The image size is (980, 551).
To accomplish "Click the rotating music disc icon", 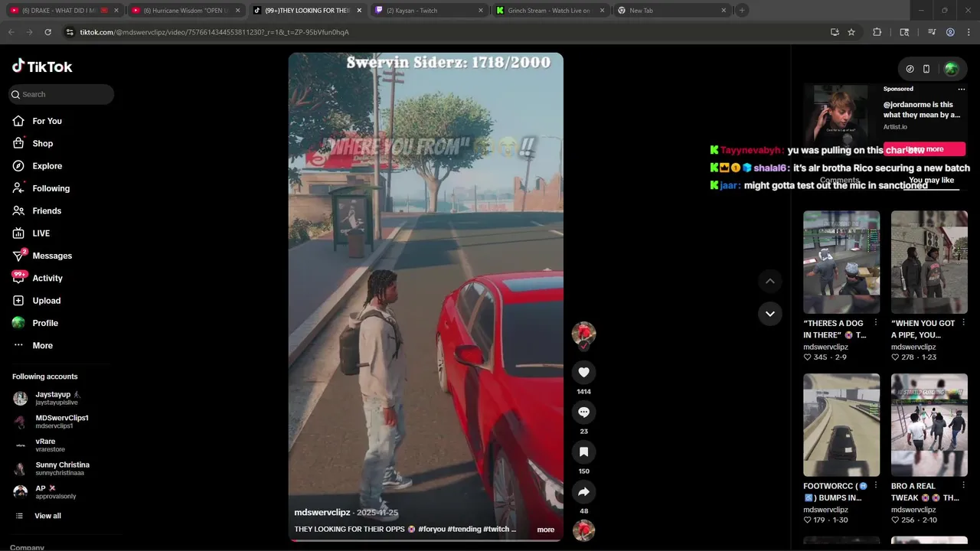I will [583, 530].
